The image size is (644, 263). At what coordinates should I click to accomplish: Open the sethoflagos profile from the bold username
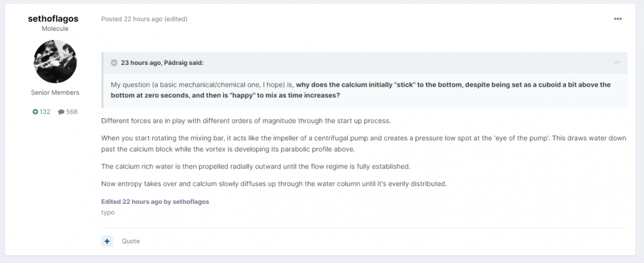(53, 19)
